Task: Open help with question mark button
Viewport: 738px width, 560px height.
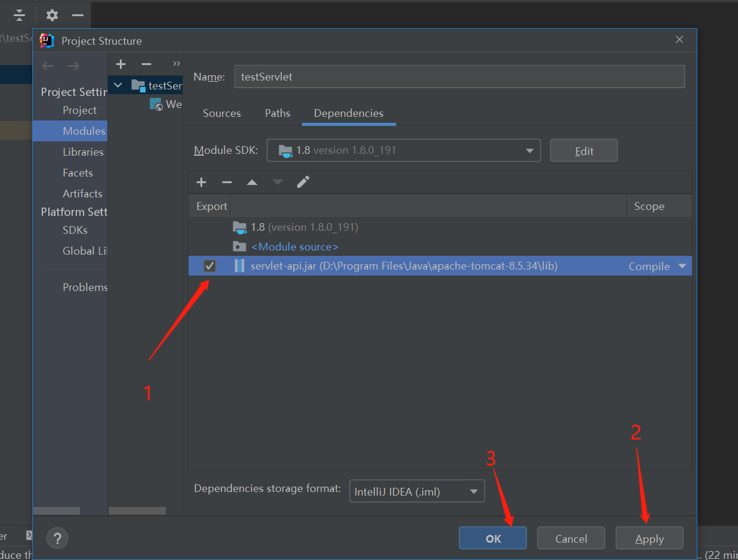Action: pyautogui.click(x=57, y=538)
